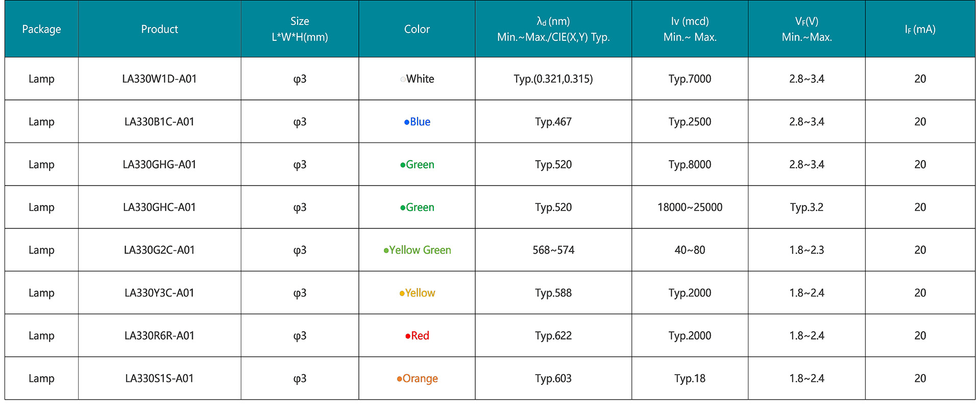Open product LA330R6R-A01

tap(159, 336)
